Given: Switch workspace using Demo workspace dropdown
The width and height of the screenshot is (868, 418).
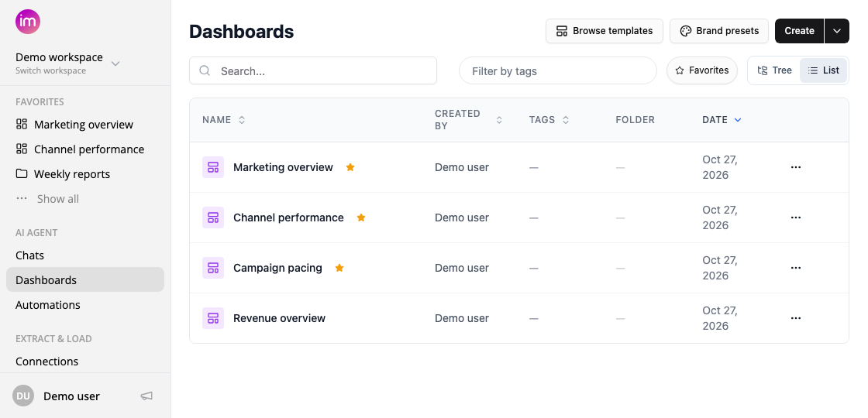Looking at the screenshot, I should point(67,63).
